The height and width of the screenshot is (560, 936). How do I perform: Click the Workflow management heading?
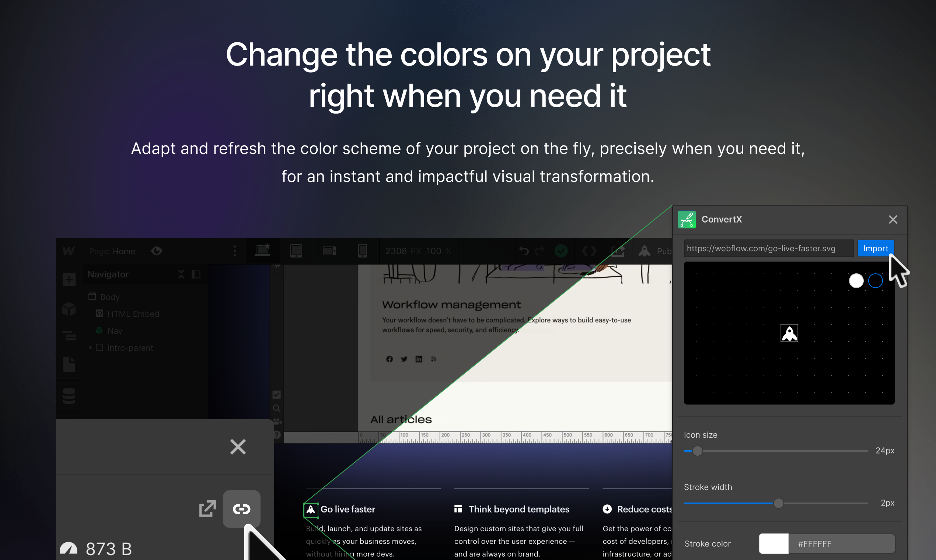point(451,305)
